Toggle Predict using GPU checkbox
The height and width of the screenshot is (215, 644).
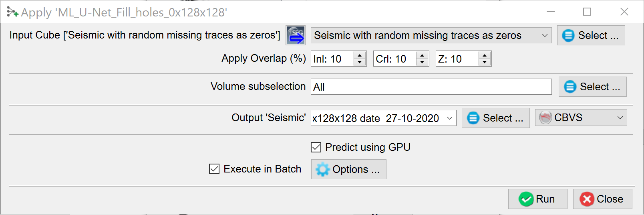click(x=316, y=147)
